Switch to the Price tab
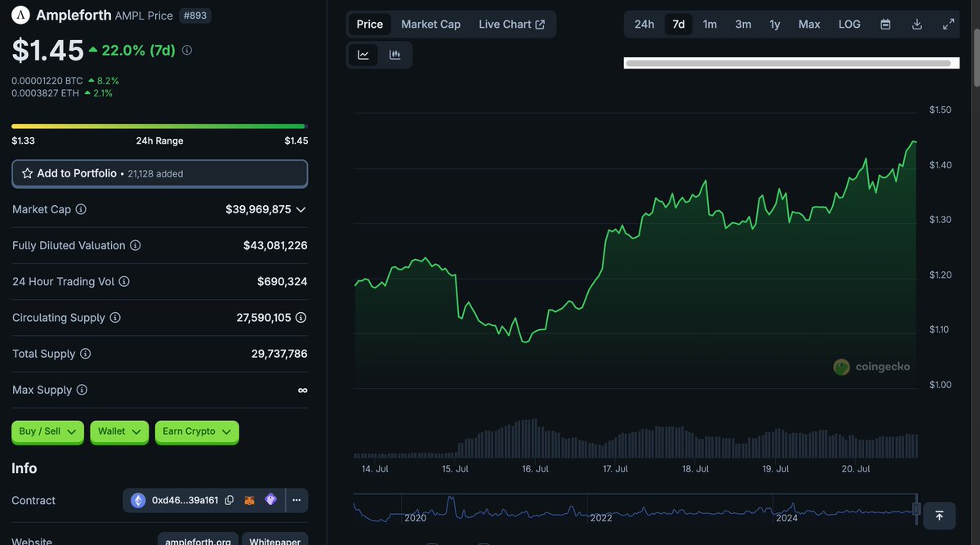The width and height of the screenshot is (980, 545). [x=370, y=25]
